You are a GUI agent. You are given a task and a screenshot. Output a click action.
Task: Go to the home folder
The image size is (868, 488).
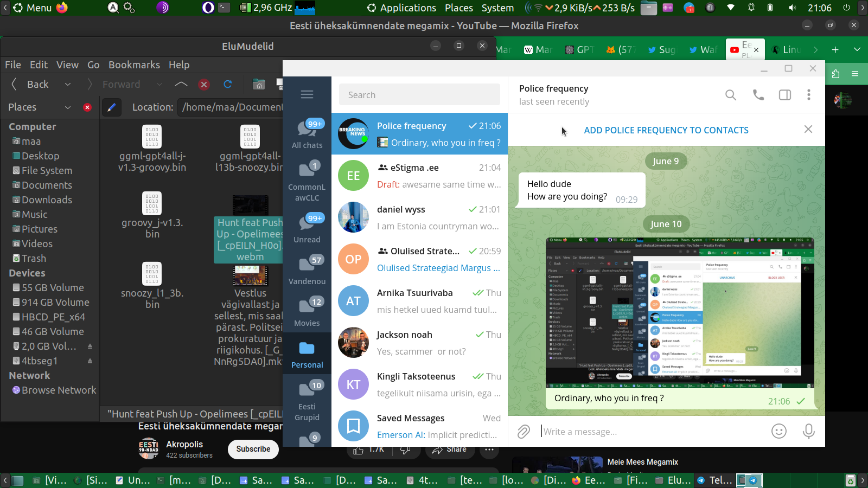tap(259, 84)
